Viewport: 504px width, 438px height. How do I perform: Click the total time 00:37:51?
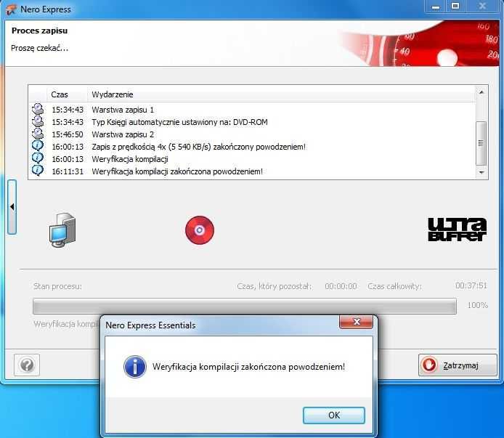click(x=471, y=285)
